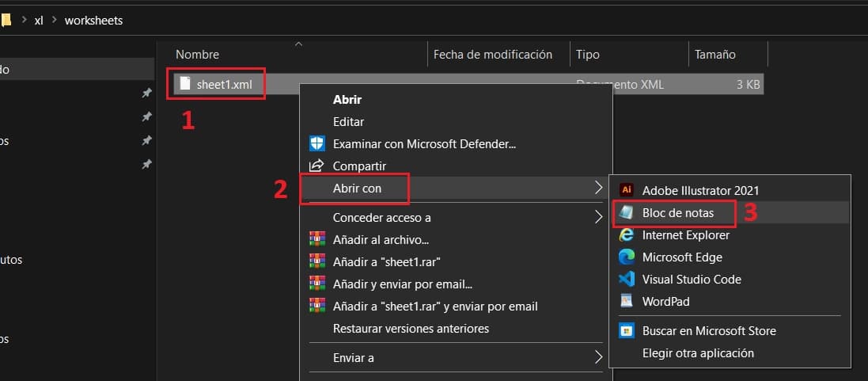Choose Abrir from the context menu
This screenshot has height=381, width=868.
point(347,100)
